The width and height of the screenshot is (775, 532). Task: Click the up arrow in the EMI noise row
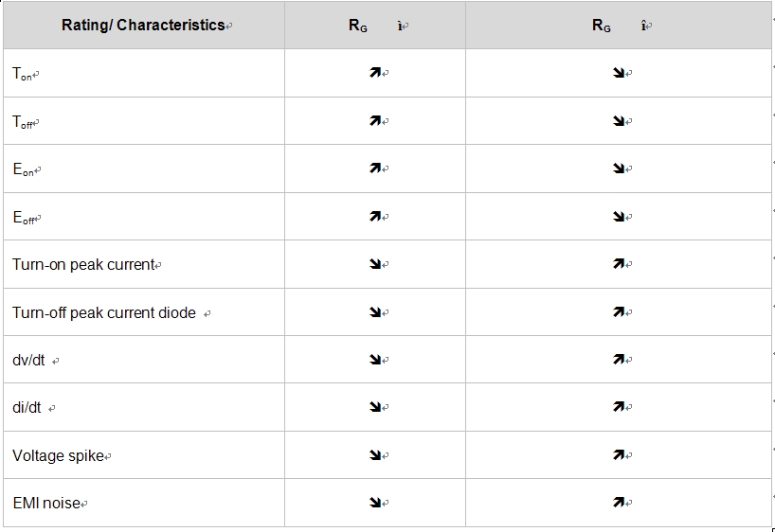(x=619, y=503)
